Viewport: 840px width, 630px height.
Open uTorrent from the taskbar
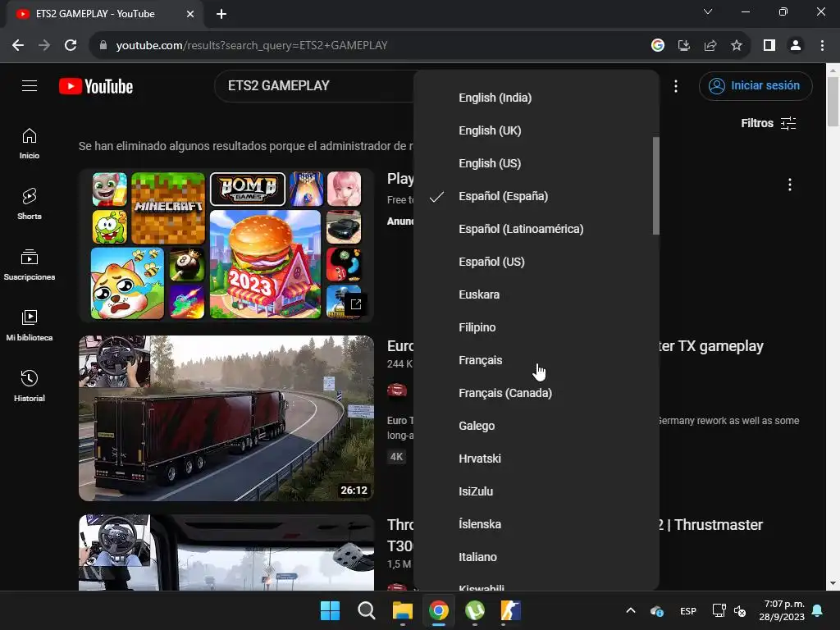(475, 610)
